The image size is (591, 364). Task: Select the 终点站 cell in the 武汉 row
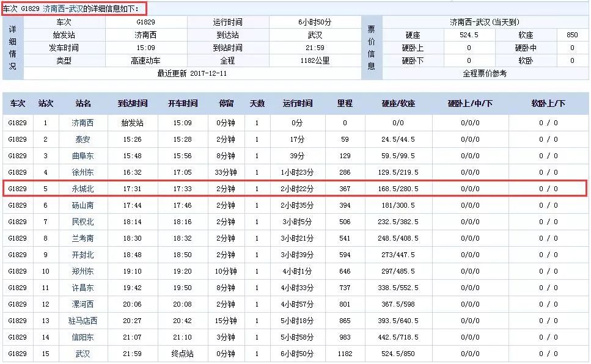182,354
